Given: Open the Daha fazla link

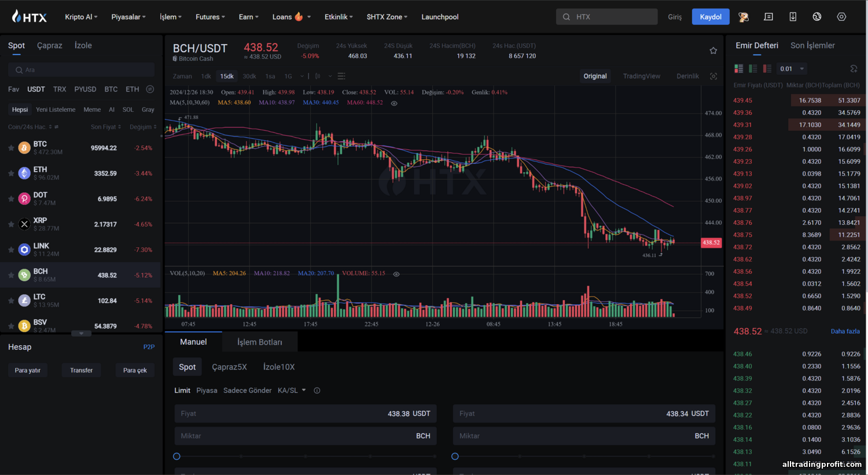Looking at the screenshot, I should click(845, 331).
